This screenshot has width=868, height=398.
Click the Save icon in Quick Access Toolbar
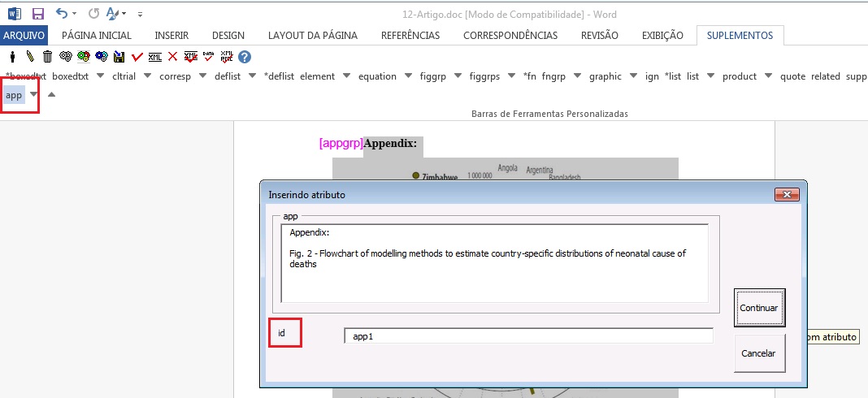[37, 14]
